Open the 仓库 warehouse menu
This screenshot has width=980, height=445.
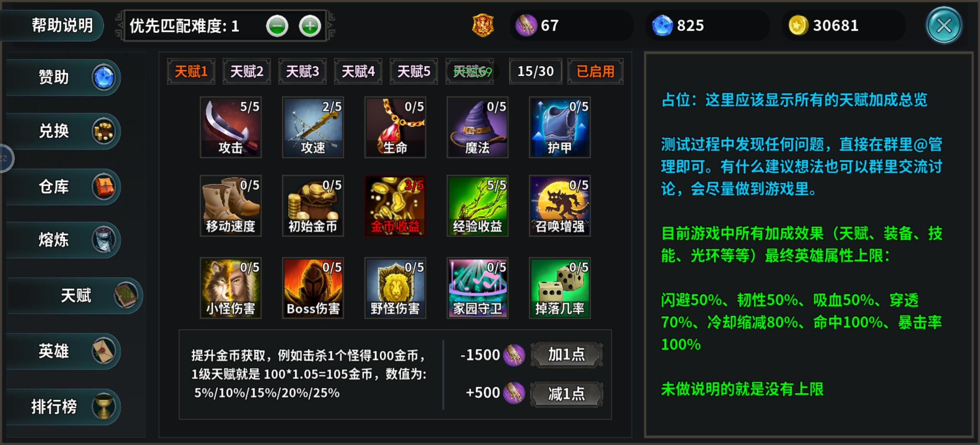pyautogui.click(x=63, y=187)
